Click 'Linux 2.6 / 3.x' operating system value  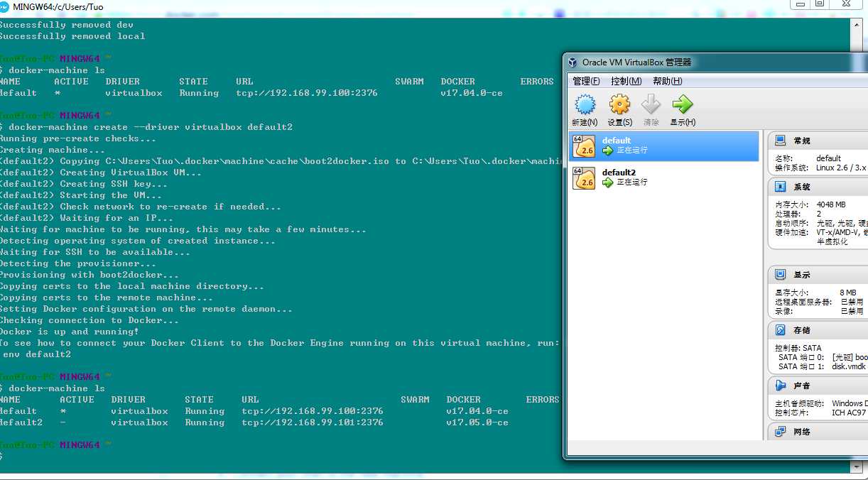[x=842, y=168]
